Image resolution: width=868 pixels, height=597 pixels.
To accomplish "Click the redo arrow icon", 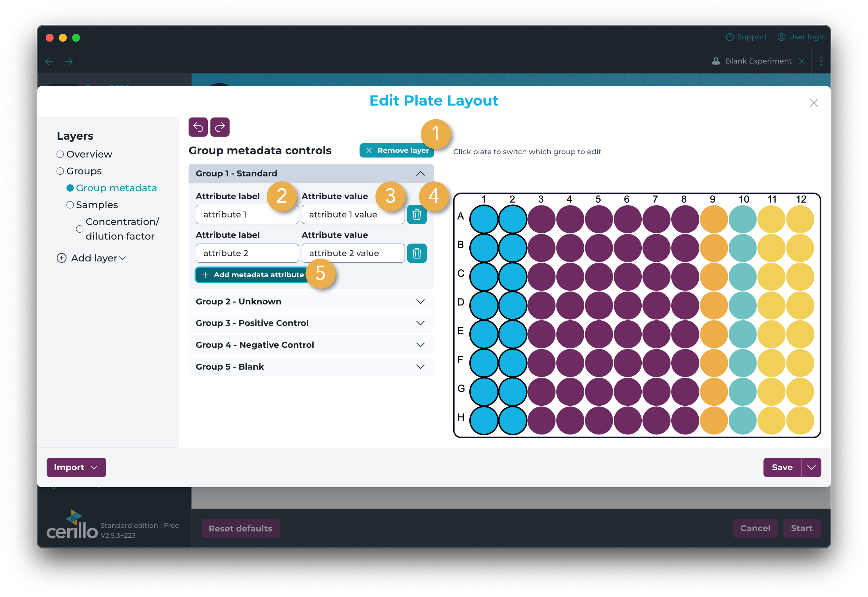I will 220,127.
